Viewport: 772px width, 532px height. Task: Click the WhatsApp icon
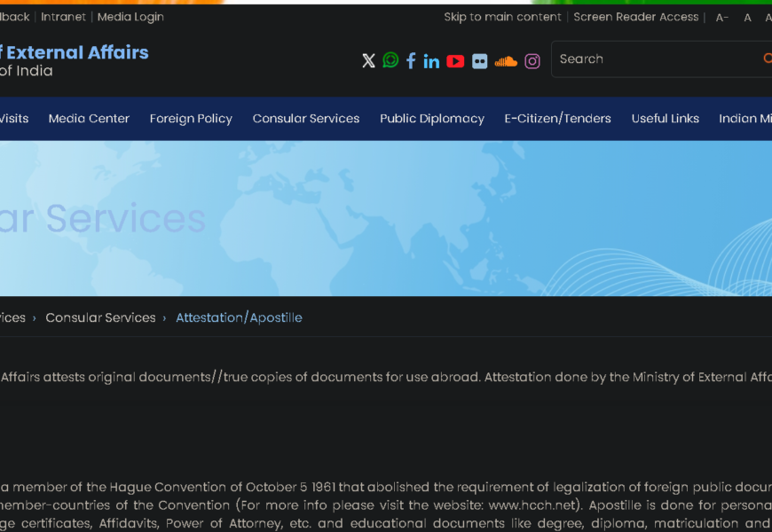[390, 60]
